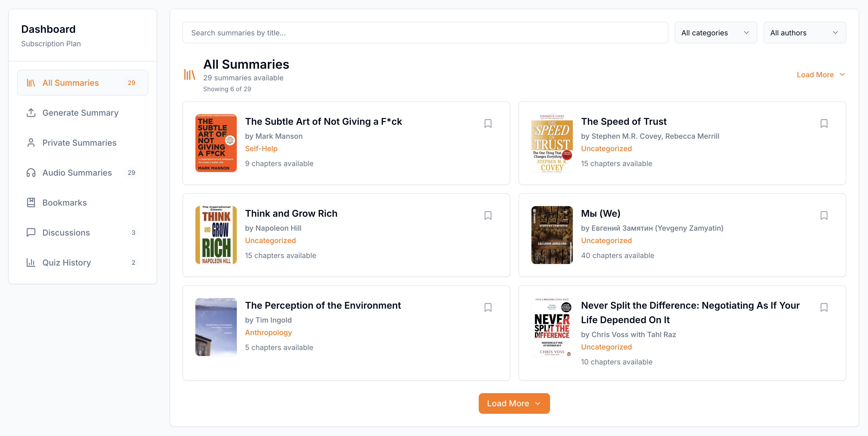Viewport: 868px width, 436px height.
Task: Click the library icon beside All Summaries heading
Action: pos(189,75)
